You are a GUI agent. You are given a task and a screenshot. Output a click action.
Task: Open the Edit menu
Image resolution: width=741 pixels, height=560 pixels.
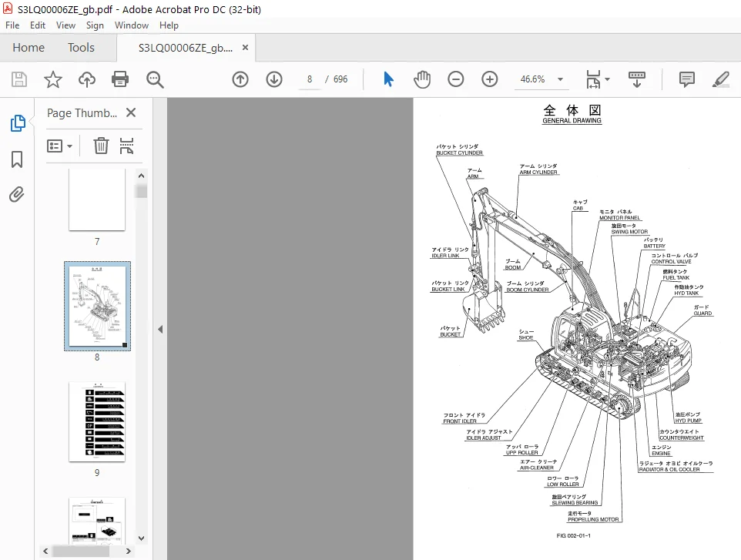(x=37, y=25)
